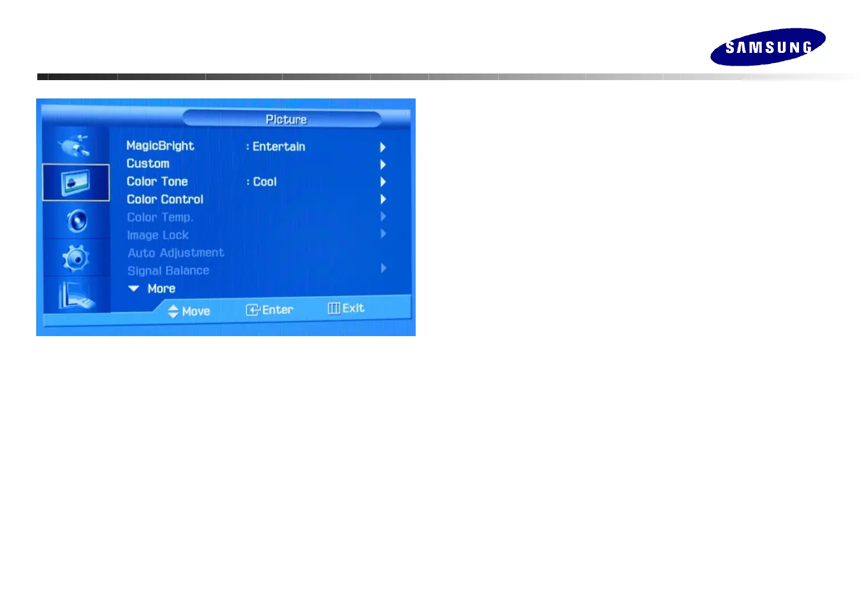
Task: Select the Image Lock menu item
Action: [158, 235]
